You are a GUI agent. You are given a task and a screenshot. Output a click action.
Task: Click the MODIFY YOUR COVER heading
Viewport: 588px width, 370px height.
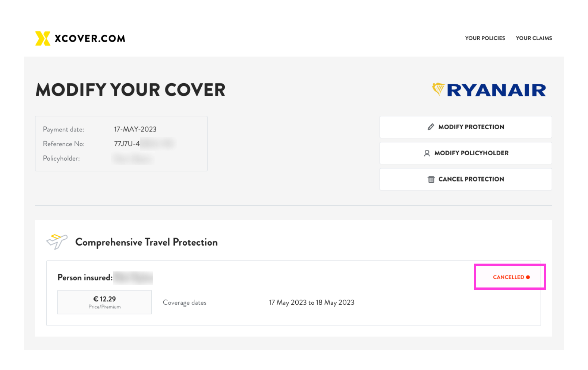click(x=130, y=90)
